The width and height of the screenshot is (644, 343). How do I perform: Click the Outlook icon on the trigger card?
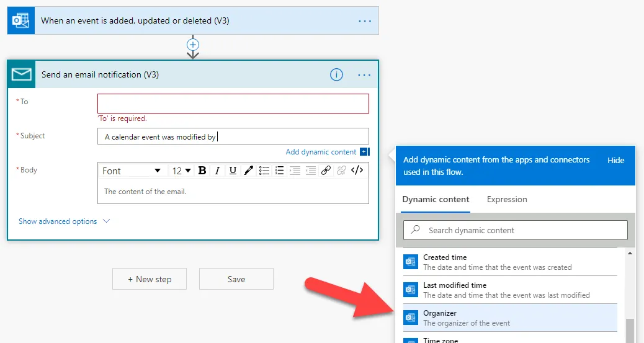coord(21,20)
